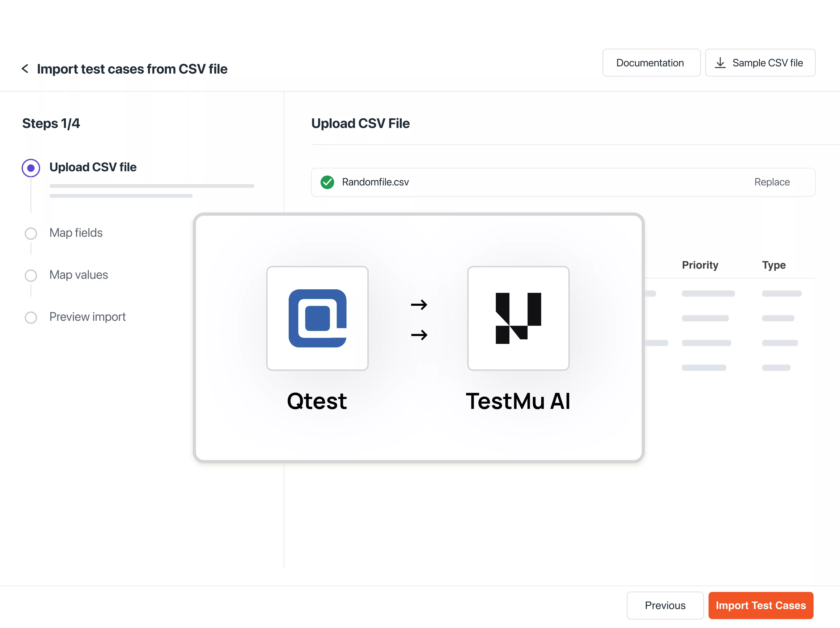Click the TestMu AI label text
The height and width of the screenshot is (628, 840).
(518, 401)
